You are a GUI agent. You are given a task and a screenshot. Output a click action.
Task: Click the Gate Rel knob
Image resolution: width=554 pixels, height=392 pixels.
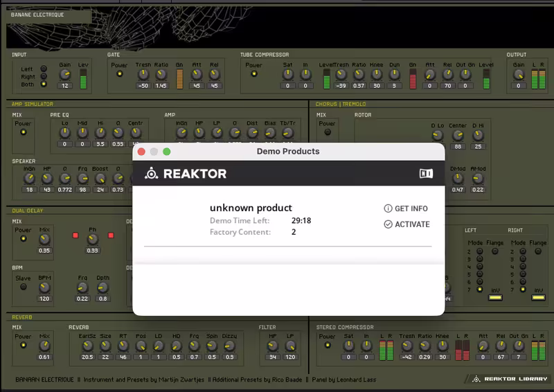pos(214,75)
